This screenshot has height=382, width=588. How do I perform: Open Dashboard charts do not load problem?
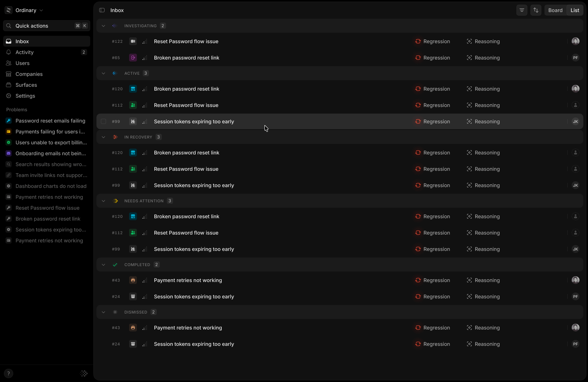47,186
